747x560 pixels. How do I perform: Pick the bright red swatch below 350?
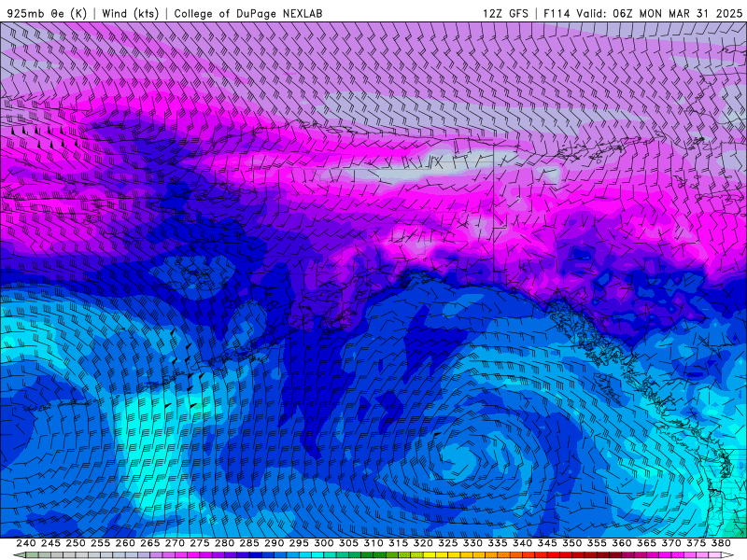566,555
